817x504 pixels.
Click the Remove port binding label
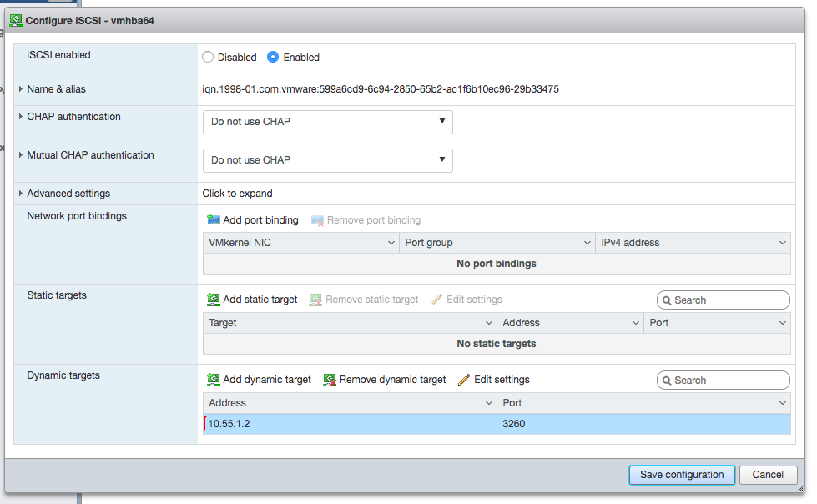click(x=374, y=220)
